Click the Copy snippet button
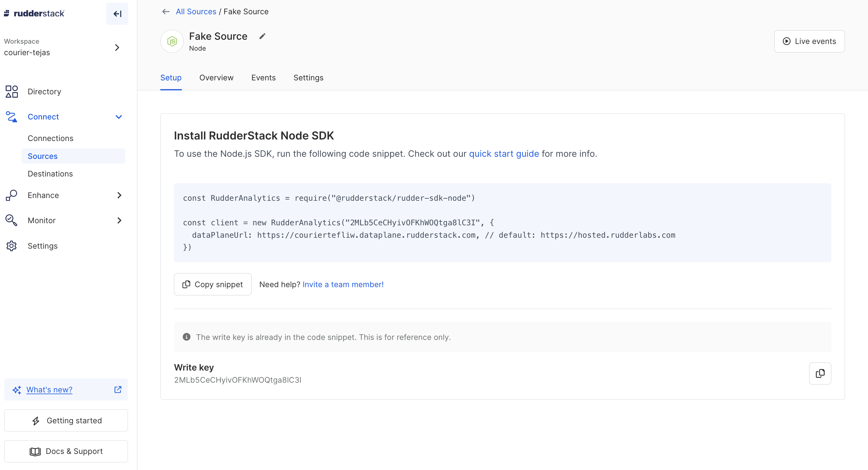 click(x=212, y=284)
